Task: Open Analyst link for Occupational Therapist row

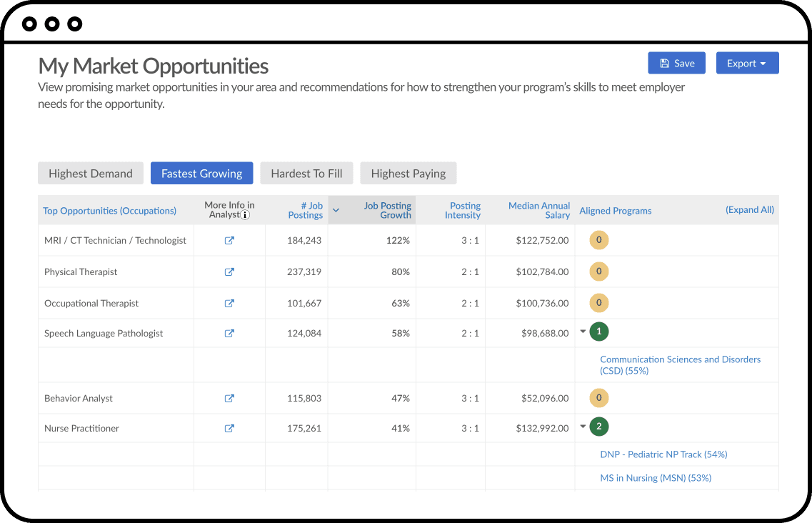Action: [x=229, y=303]
